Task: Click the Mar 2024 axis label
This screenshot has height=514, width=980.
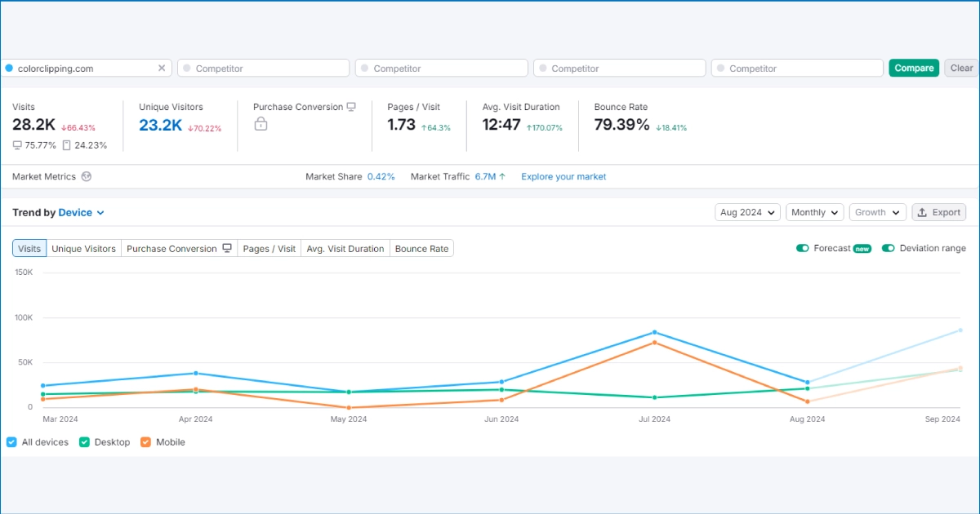Action: click(x=60, y=419)
